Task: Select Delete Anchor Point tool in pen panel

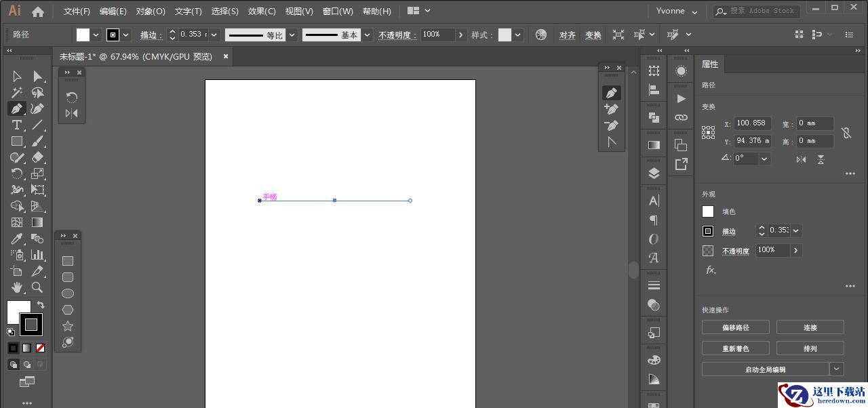Action: click(612, 125)
